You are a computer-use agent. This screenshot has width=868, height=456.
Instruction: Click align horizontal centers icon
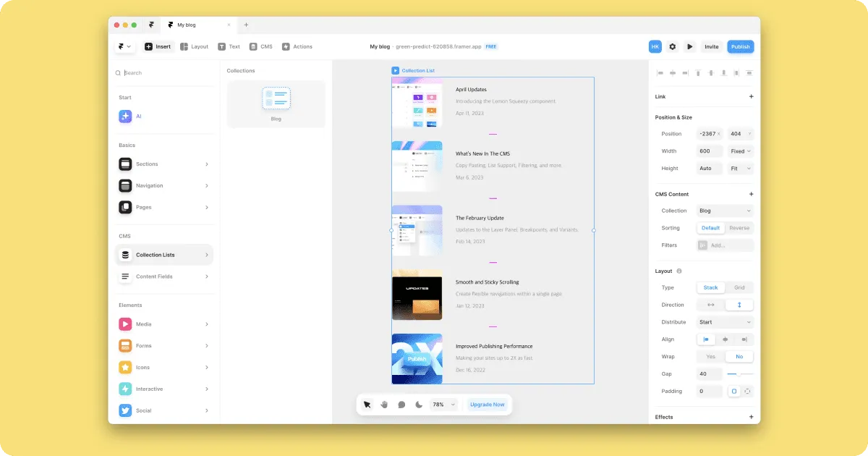[673, 73]
